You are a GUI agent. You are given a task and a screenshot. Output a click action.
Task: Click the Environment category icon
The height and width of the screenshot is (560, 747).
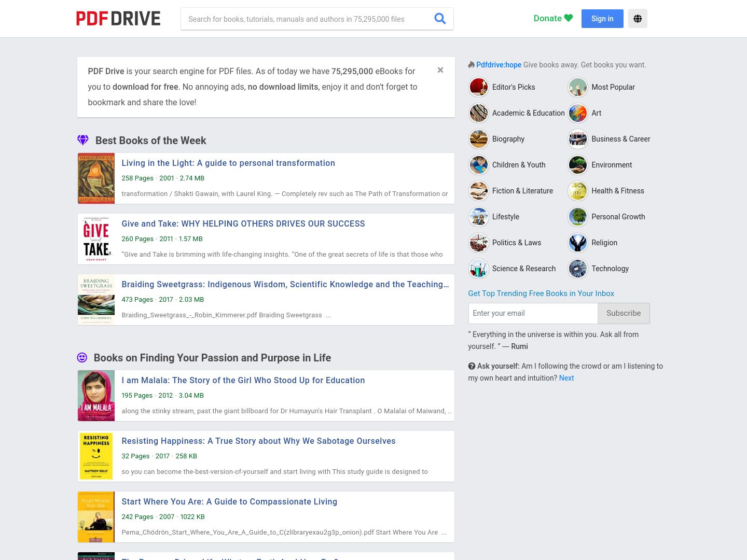[x=577, y=165]
